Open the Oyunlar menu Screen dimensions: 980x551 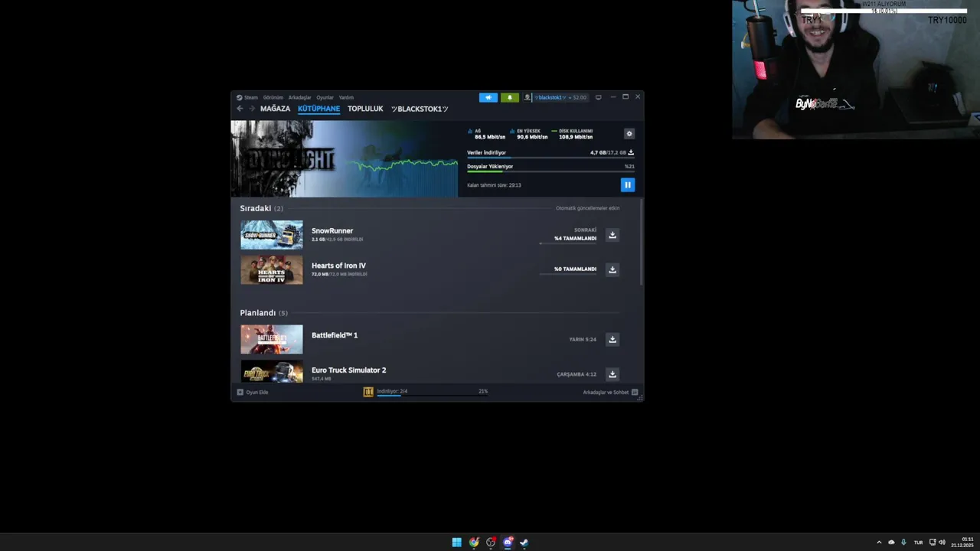point(325,98)
